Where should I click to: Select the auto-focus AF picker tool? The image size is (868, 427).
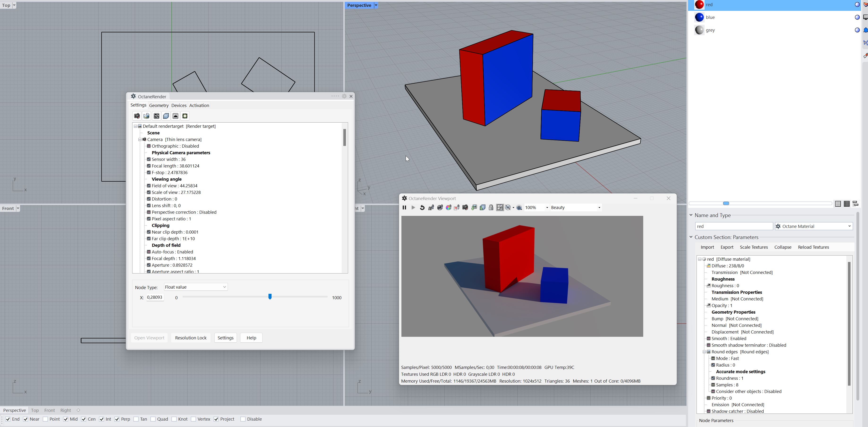(x=431, y=208)
